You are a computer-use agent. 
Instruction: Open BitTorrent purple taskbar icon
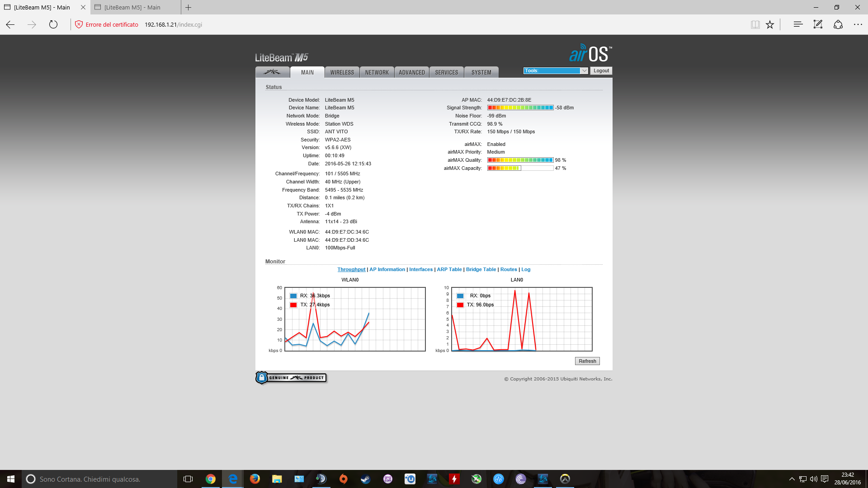(x=521, y=479)
